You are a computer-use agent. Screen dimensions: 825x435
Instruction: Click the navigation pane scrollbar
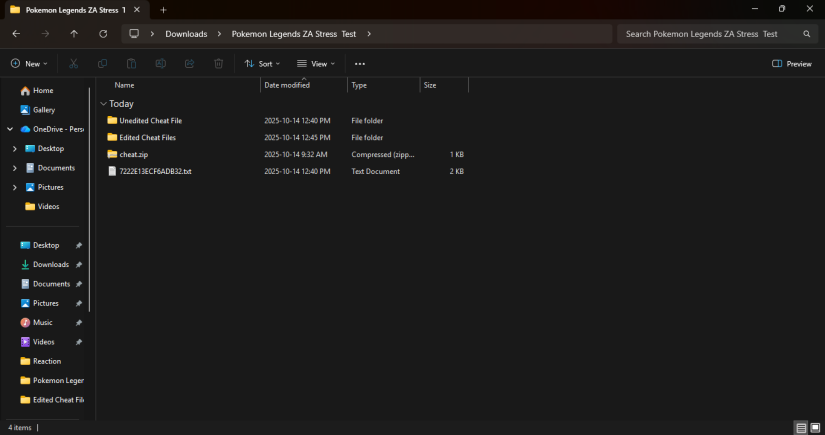click(x=90, y=200)
